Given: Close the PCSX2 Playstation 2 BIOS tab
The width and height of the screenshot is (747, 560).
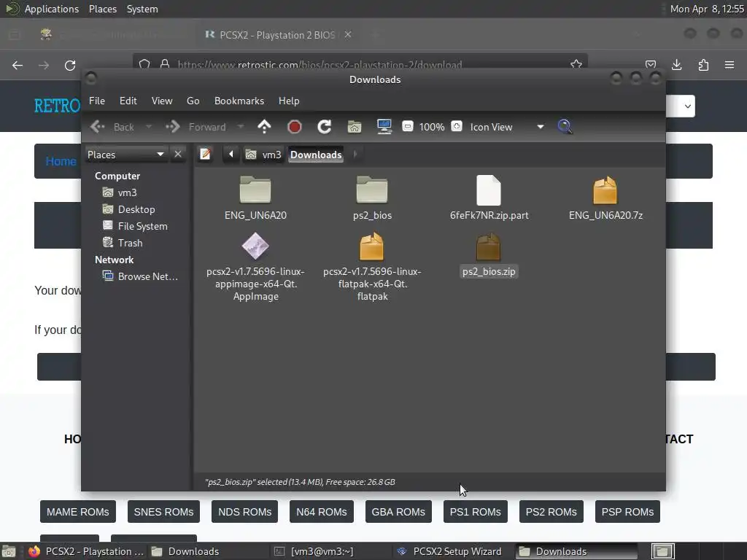Looking at the screenshot, I should point(348,35).
